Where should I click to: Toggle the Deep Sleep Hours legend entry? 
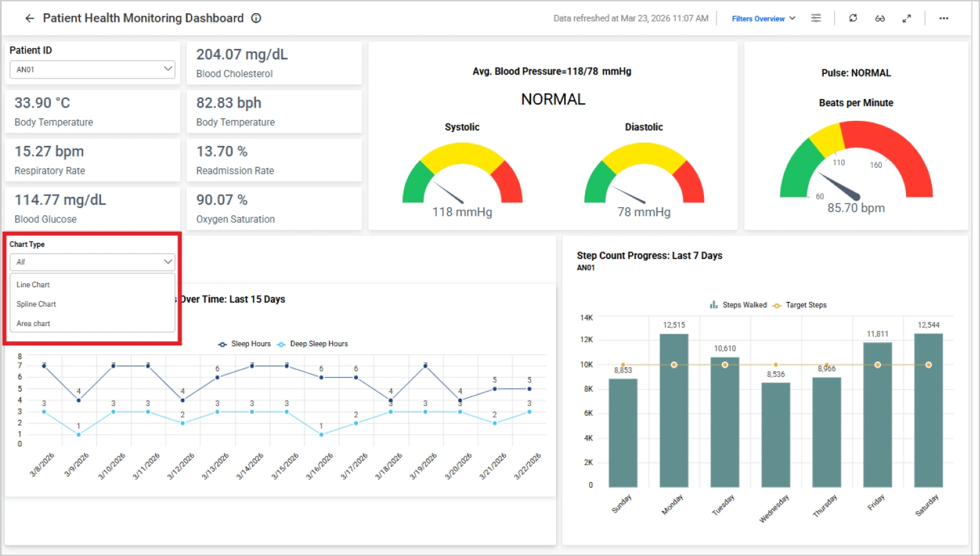click(312, 344)
